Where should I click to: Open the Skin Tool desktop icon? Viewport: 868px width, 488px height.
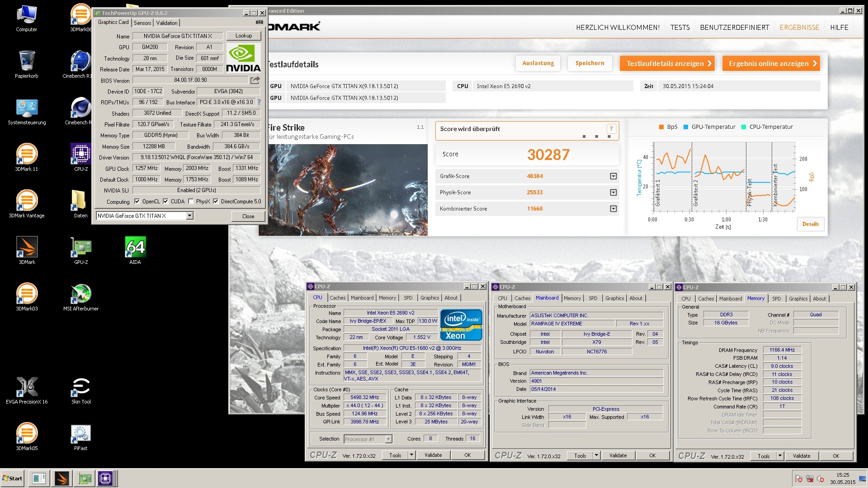[81, 390]
